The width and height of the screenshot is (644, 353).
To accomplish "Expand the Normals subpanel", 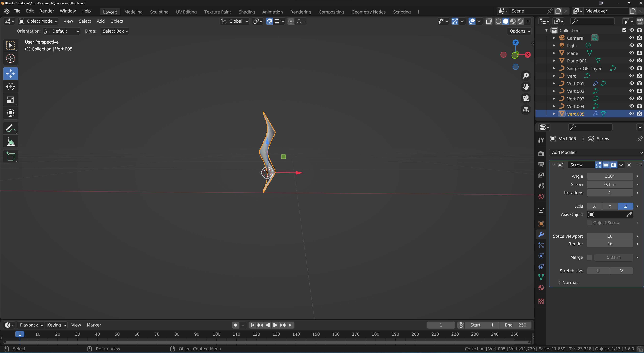I will click(x=568, y=282).
